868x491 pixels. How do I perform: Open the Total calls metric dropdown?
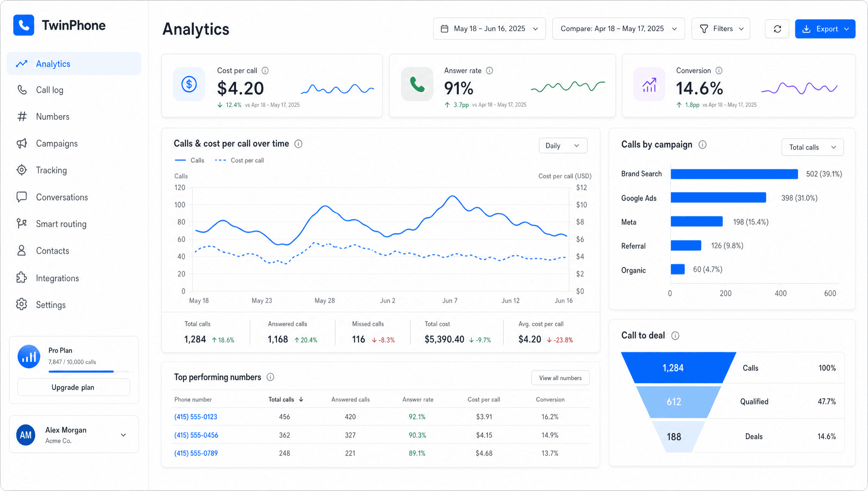812,147
